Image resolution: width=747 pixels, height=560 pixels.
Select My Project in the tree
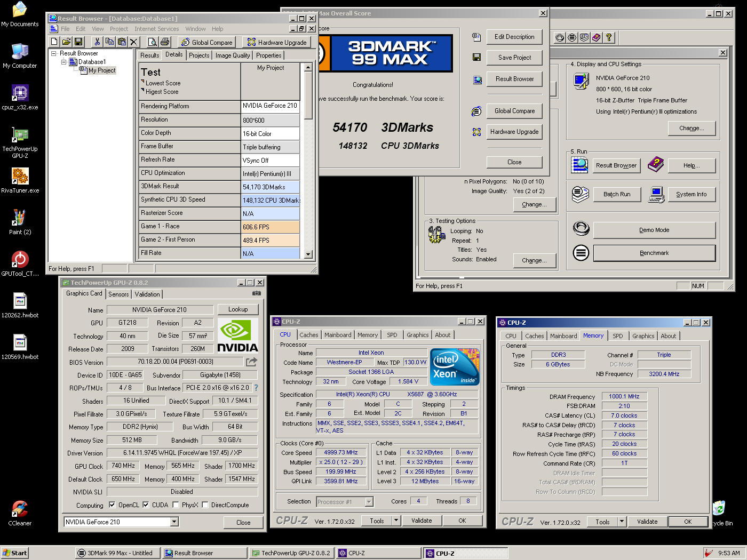click(x=102, y=70)
